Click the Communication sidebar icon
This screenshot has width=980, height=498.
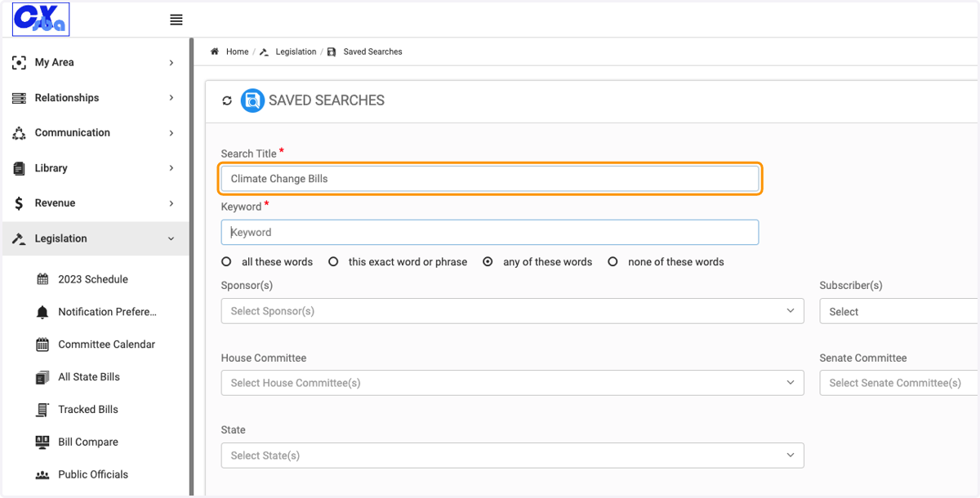click(19, 133)
